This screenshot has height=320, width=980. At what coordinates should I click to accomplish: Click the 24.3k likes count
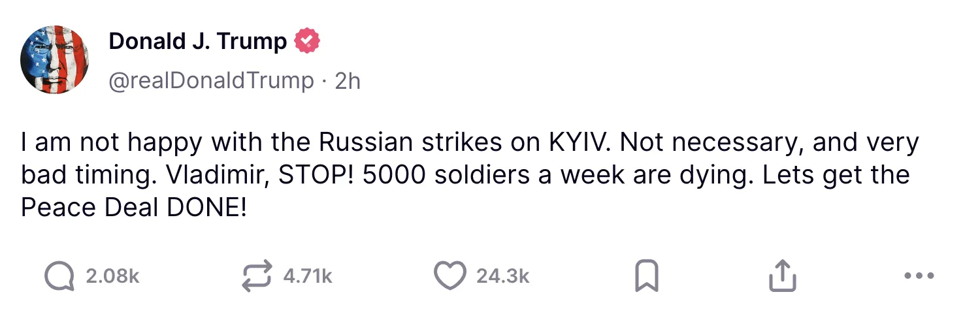pyautogui.click(x=502, y=277)
